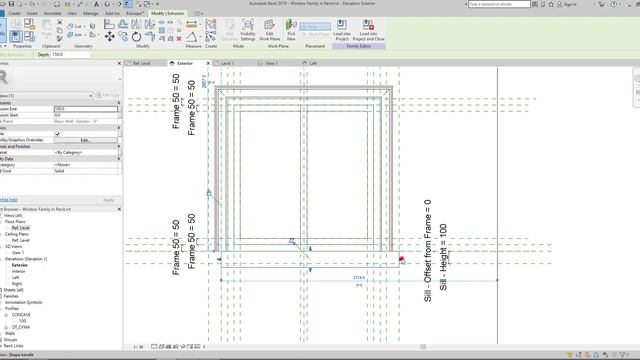The width and height of the screenshot is (640, 360).
Task: Select Interior elevation in Project Browser
Action: [19, 271]
